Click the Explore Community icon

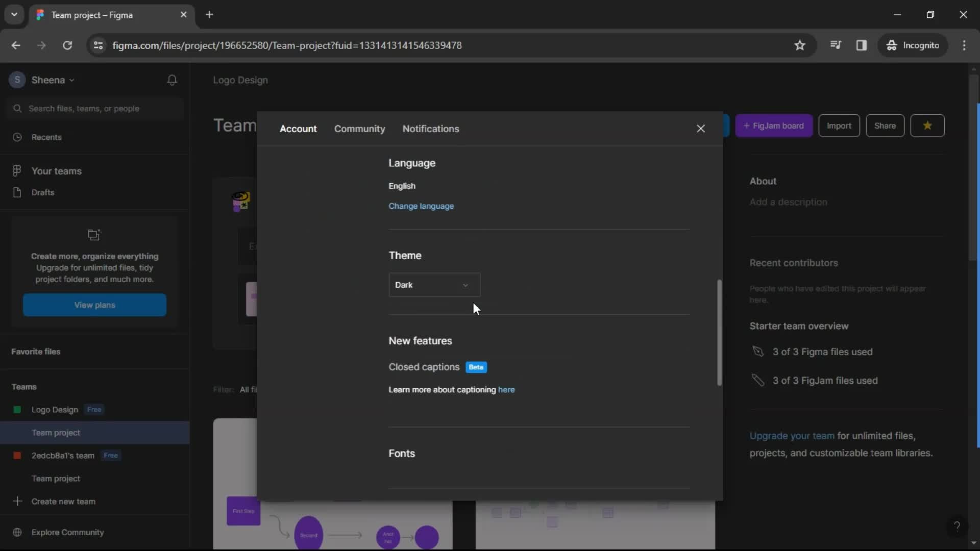[17, 532]
